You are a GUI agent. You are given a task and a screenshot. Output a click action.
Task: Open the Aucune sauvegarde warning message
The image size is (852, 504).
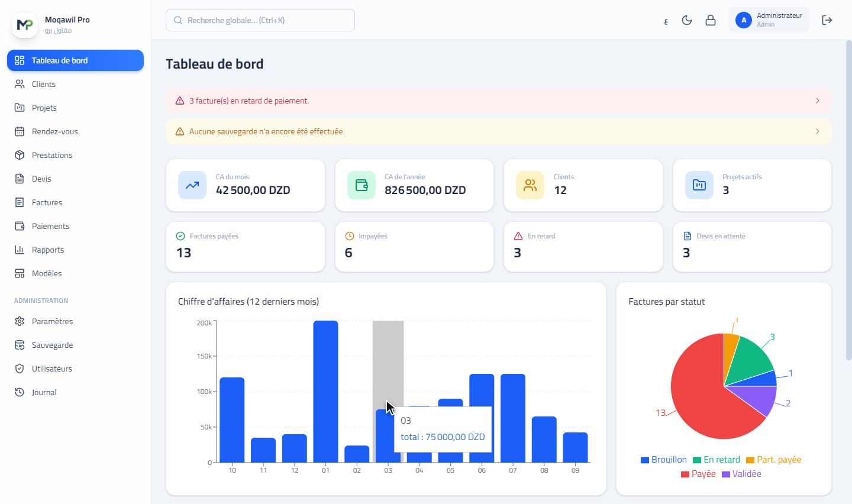coord(499,131)
